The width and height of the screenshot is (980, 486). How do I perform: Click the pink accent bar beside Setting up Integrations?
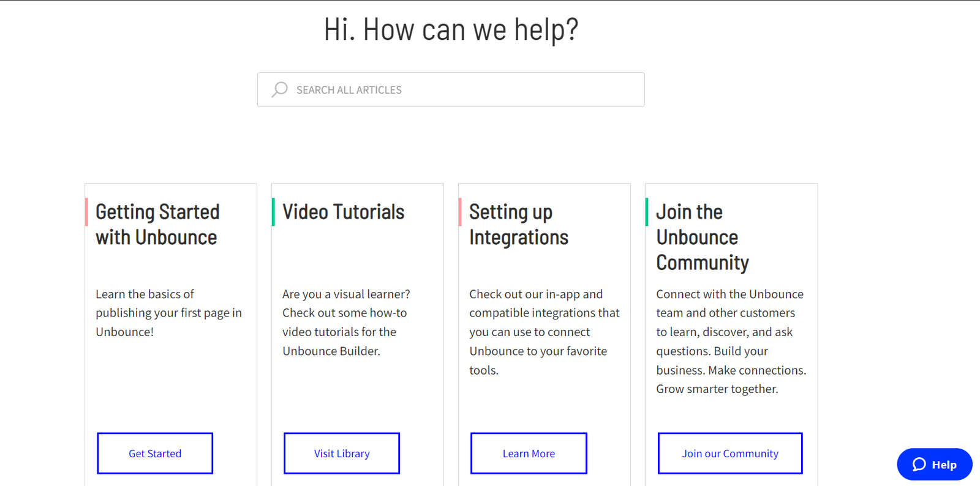coord(460,212)
